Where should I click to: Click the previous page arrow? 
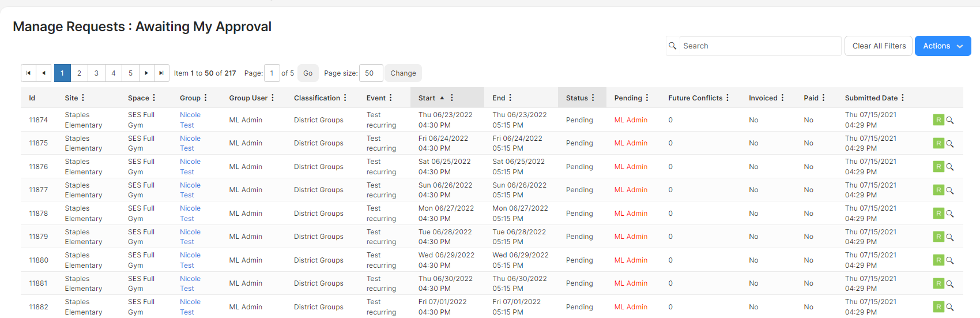click(44, 73)
